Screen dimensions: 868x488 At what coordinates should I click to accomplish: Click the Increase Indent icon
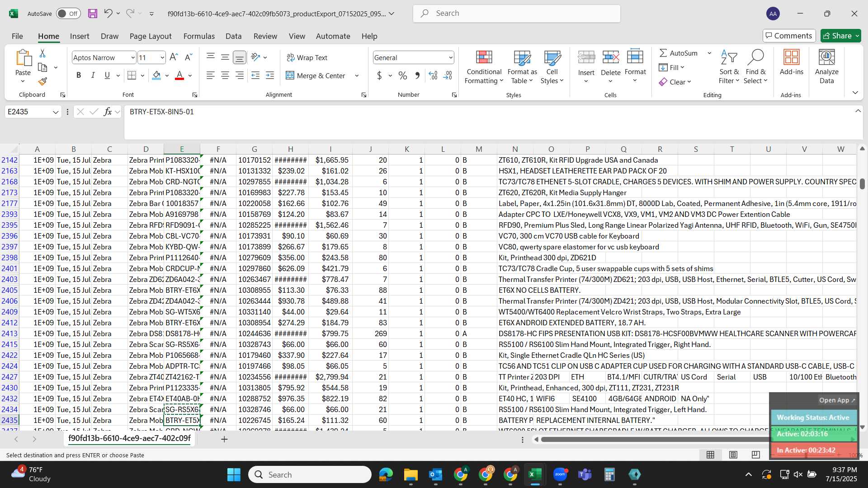[x=270, y=75]
